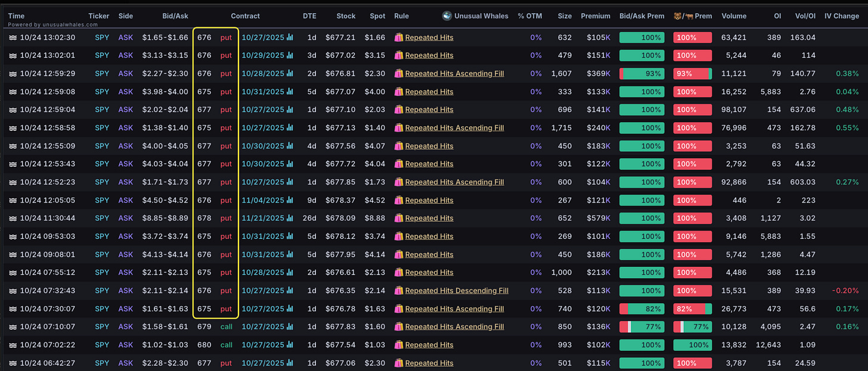Click chart icon in the 12:55:09 row
The width and height of the screenshot is (868, 371).
click(290, 146)
